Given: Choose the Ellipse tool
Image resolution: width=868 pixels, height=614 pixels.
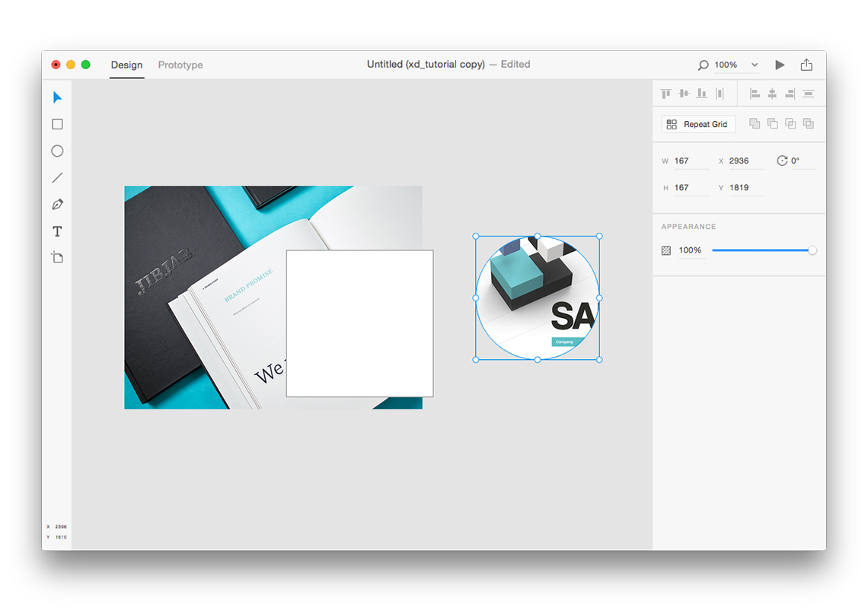Looking at the screenshot, I should tap(57, 151).
